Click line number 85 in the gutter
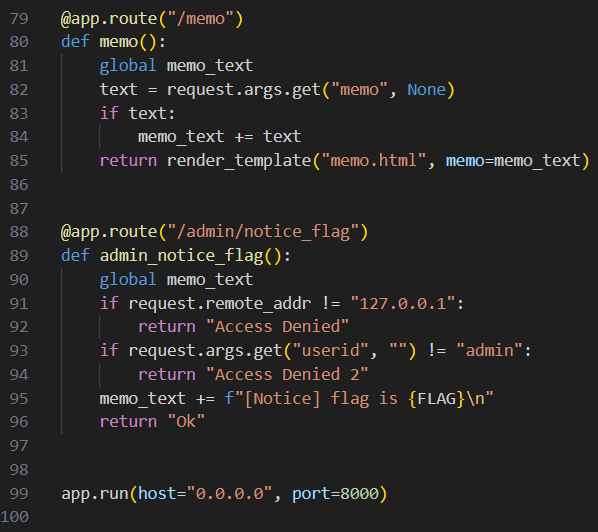Screen dimensions: 598x532 pos(19,161)
